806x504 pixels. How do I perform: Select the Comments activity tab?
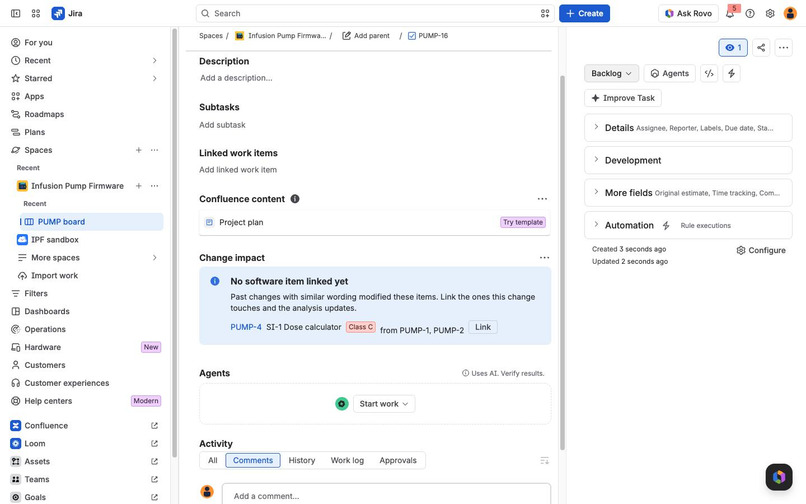(253, 460)
